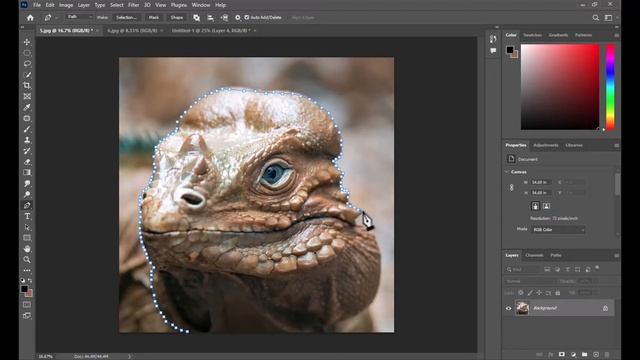This screenshot has width=640, height=360.
Task: Click the Selection... button
Action: coord(126,18)
